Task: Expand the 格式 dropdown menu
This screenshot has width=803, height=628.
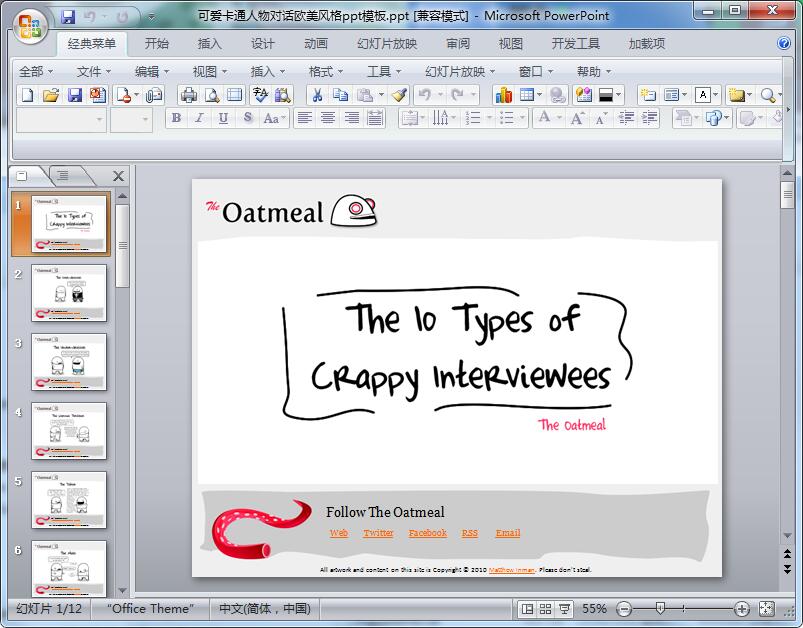Action: pyautogui.click(x=326, y=72)
